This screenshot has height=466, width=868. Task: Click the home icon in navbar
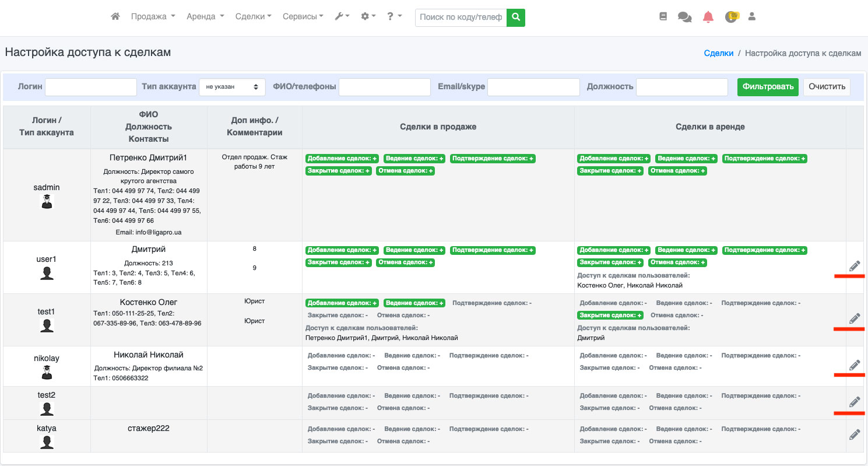[x=115, y=17]
